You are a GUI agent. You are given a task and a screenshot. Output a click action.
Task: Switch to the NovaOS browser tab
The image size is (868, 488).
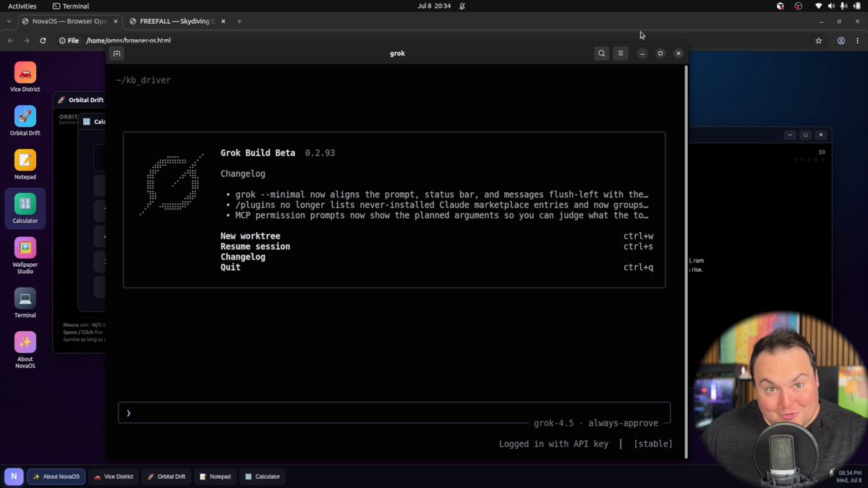tap(69, 21)
